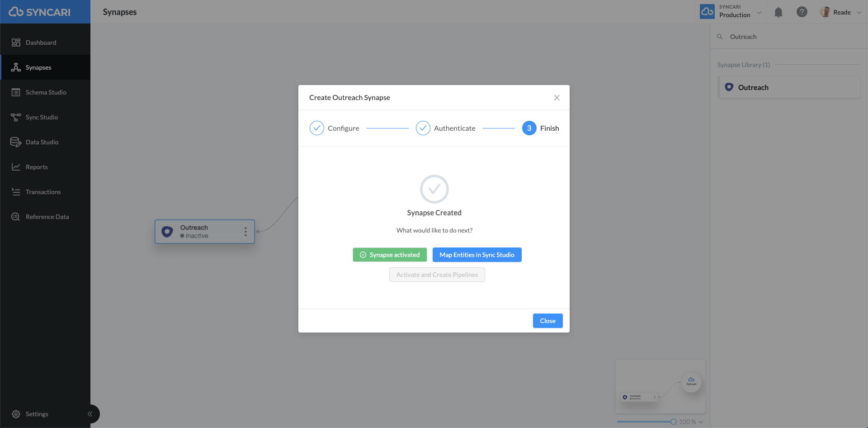The image size is (868, 428).
Task: Collapse the sidebar with double-chevron icon
Action: [90, 414]
